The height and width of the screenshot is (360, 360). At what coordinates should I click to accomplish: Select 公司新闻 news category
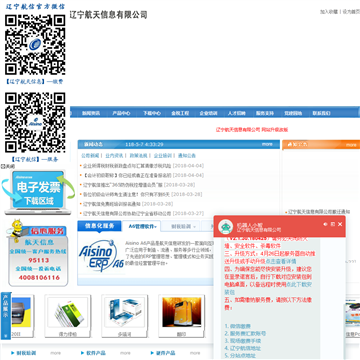click(90, 155)
